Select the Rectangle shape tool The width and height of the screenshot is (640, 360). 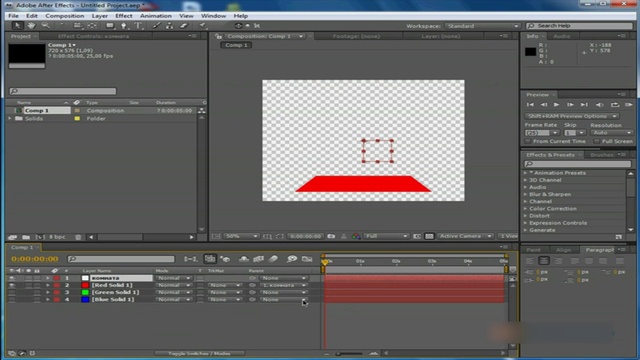pos(109,26)
